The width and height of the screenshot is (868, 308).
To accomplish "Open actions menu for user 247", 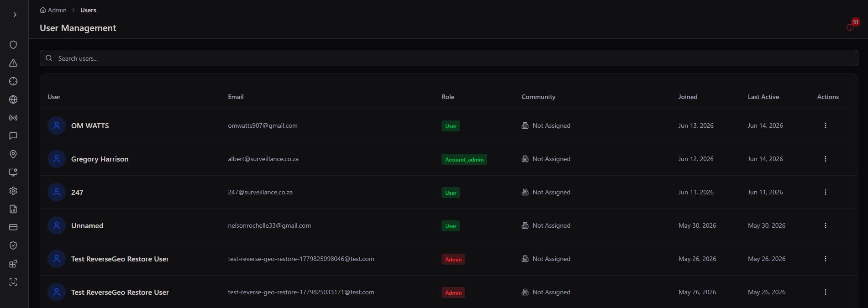I will tap(825, 192).
